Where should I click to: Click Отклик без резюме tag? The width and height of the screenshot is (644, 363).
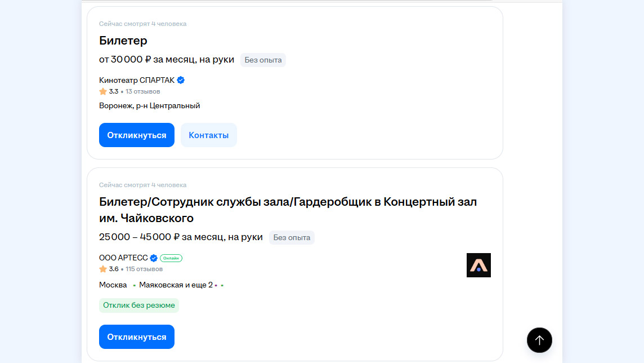point(139,306)
